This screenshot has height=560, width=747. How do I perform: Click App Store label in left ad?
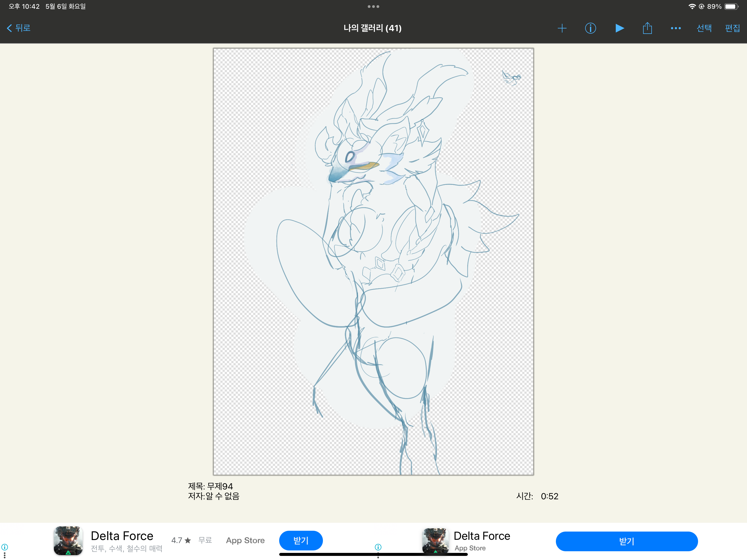pos(245,540)
